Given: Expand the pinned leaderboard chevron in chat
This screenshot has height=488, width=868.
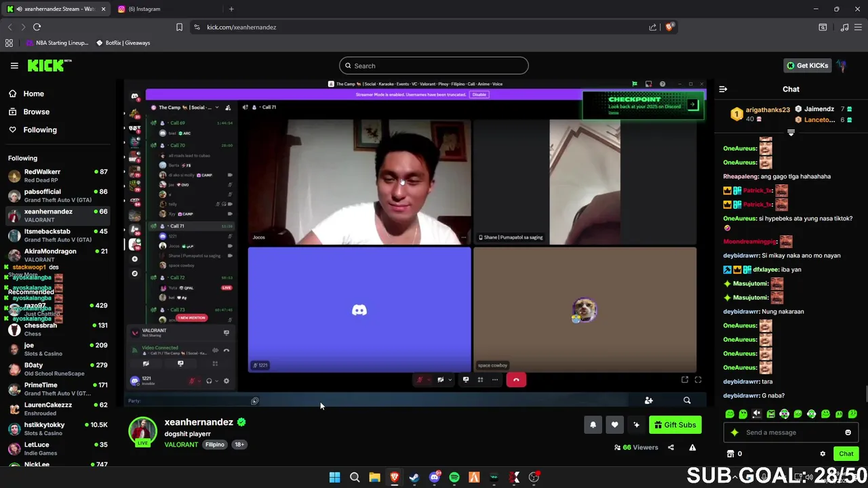Looking at the screenshot, I should pos(791,133).
